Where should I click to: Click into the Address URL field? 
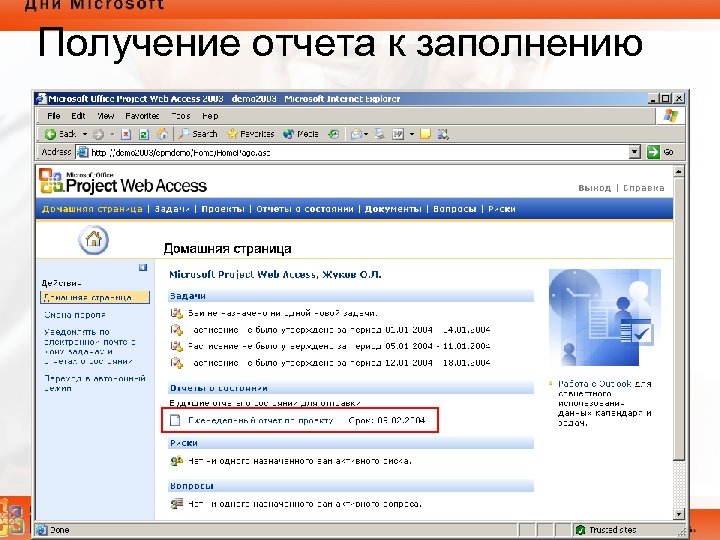pyautogui.click(x=358, y=152)
